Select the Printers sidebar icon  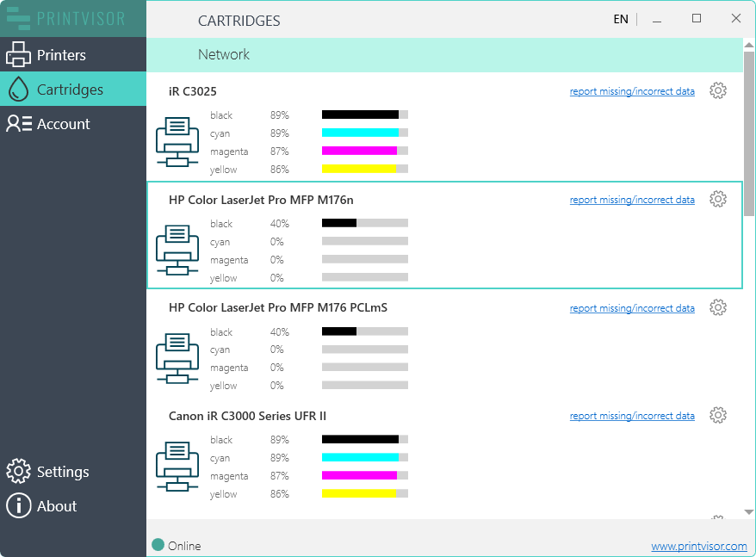(18, 53)
